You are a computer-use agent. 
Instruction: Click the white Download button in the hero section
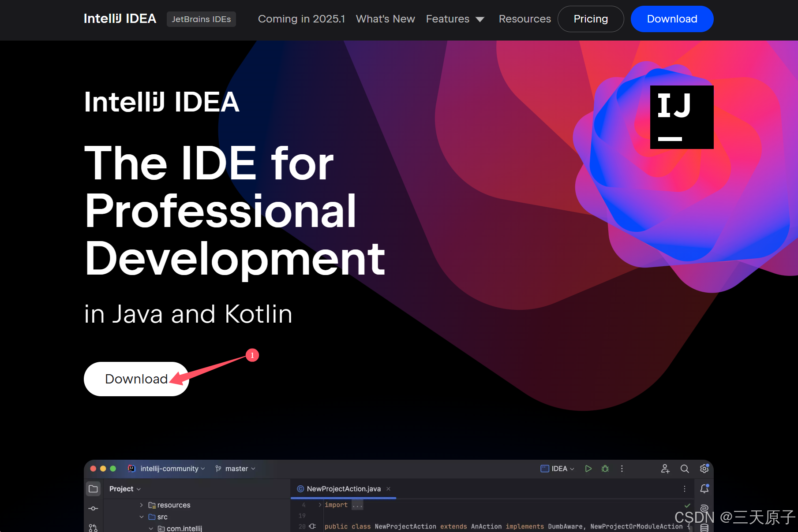coord(136,379)
